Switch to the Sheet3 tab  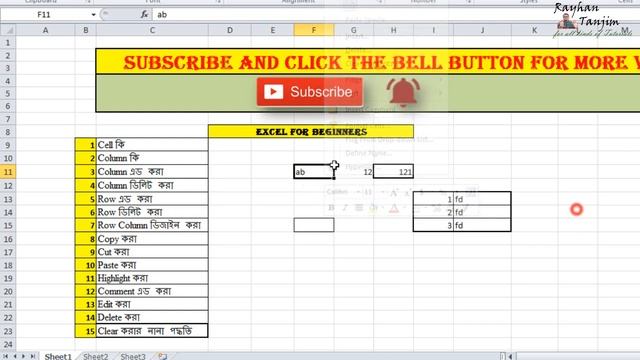[133, 356]
